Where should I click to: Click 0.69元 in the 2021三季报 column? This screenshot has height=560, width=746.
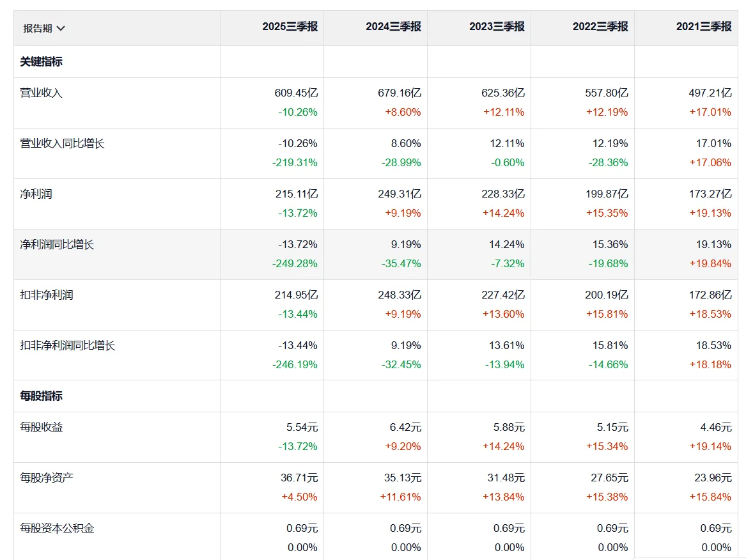click(715, 528)
